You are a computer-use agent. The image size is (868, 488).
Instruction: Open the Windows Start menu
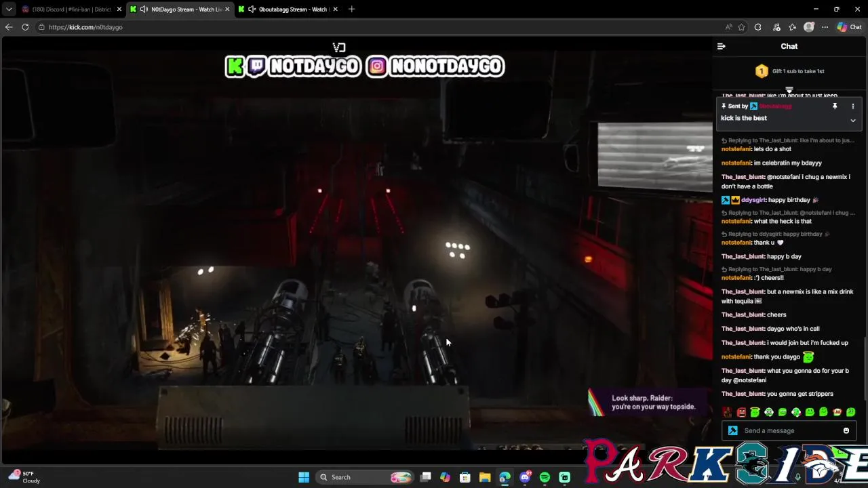[304, 477]
